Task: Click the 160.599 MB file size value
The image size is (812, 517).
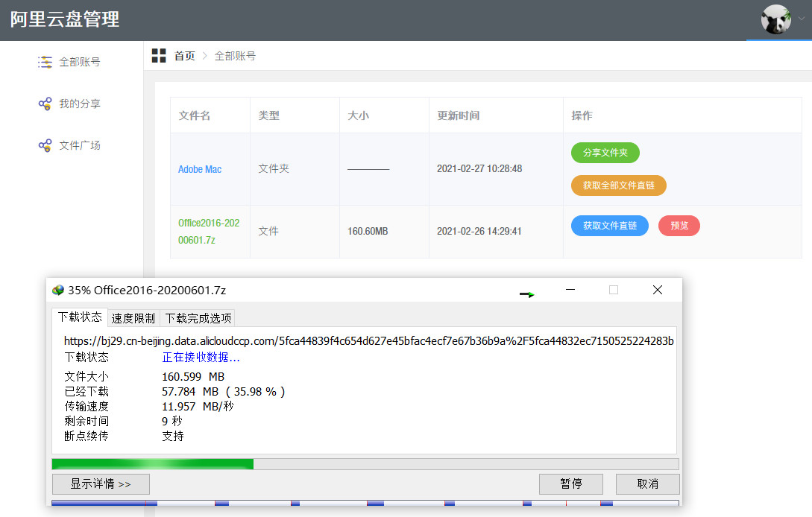Action: pyautogui.click(x=193, y=377)
